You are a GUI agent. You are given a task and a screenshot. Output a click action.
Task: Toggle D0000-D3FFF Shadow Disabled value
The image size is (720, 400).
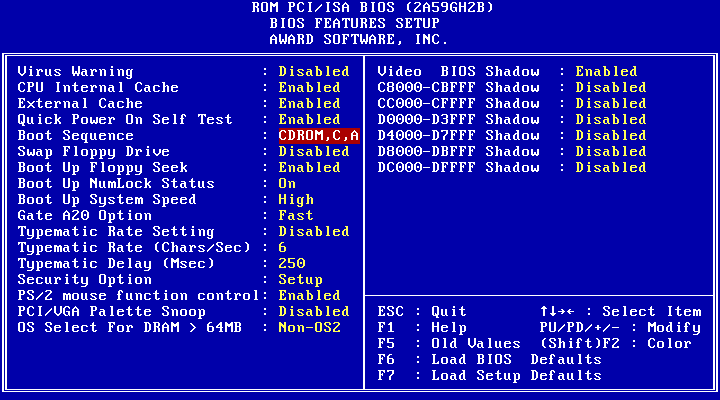pos(611,119)
